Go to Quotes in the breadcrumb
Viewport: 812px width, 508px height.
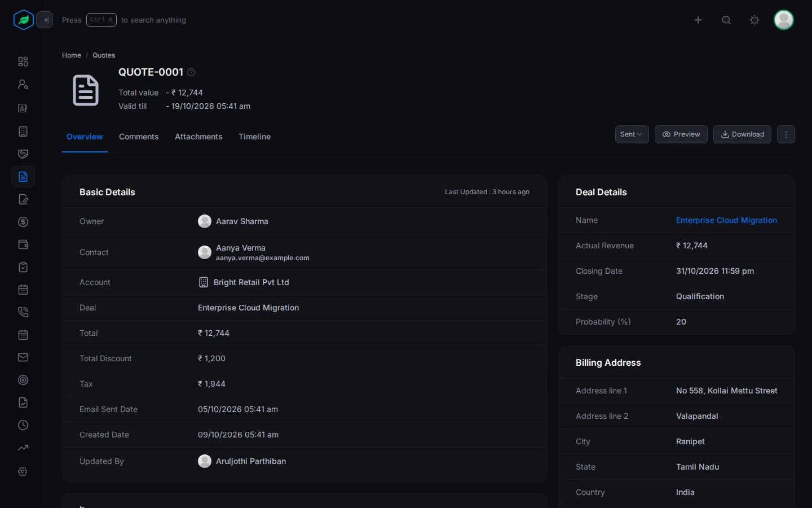pyautogui.click(x=104, y=55)
